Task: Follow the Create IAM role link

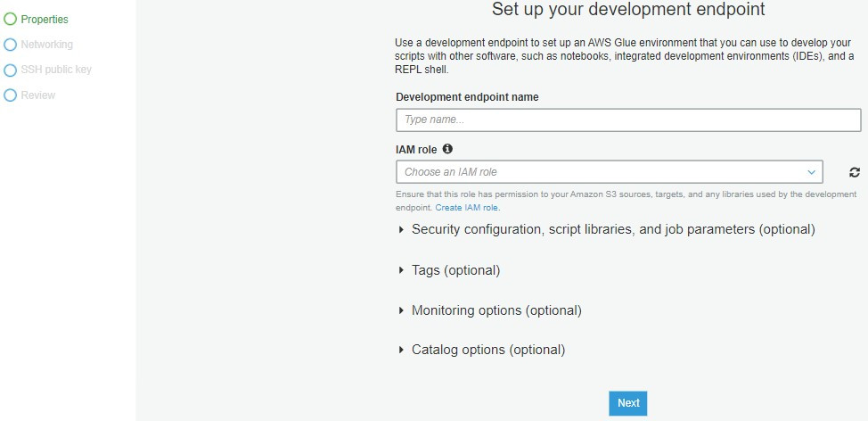Action: pos(467,208)
